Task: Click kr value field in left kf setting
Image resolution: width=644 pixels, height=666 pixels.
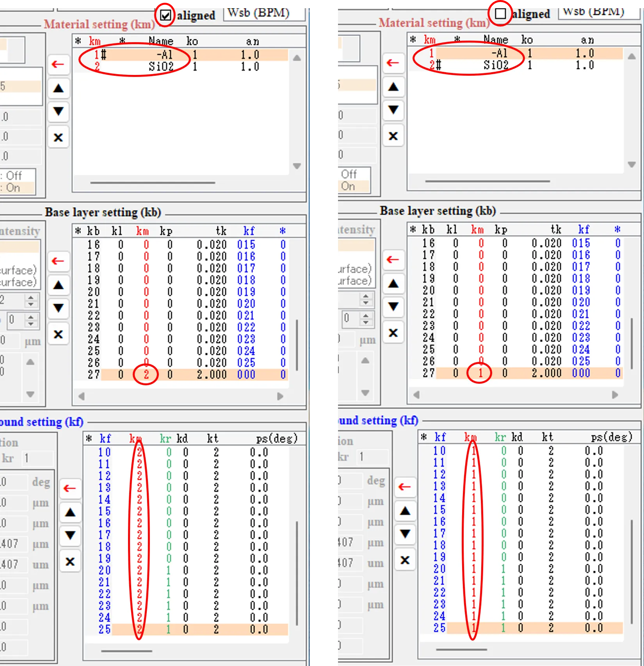Action: [x=37, y=458]
